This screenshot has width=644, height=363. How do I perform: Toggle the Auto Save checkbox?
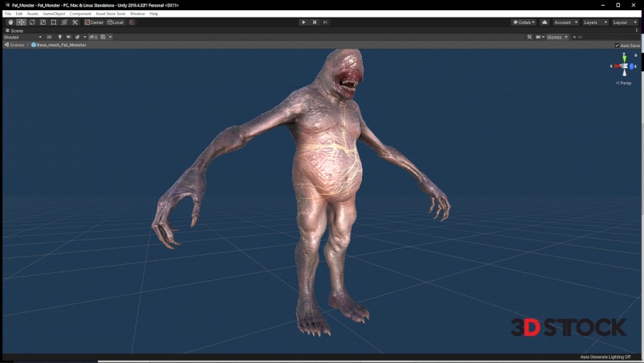pyautogui.click(x=617, y=45)
